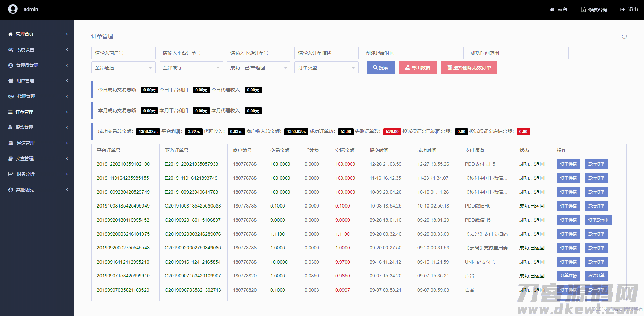
Task: Click the chart icon for 财务分析
Action: click(11, 174)
